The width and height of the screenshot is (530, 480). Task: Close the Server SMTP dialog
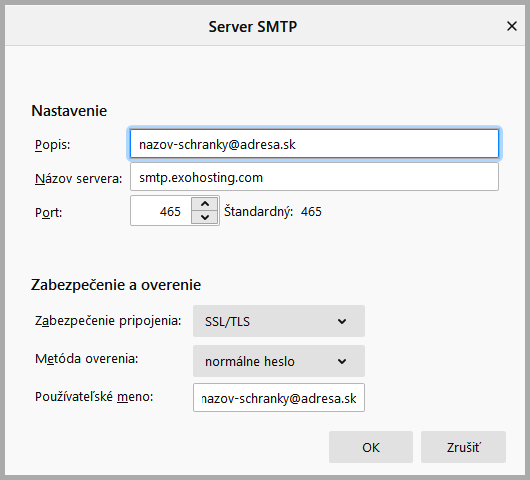coord(512,26)
